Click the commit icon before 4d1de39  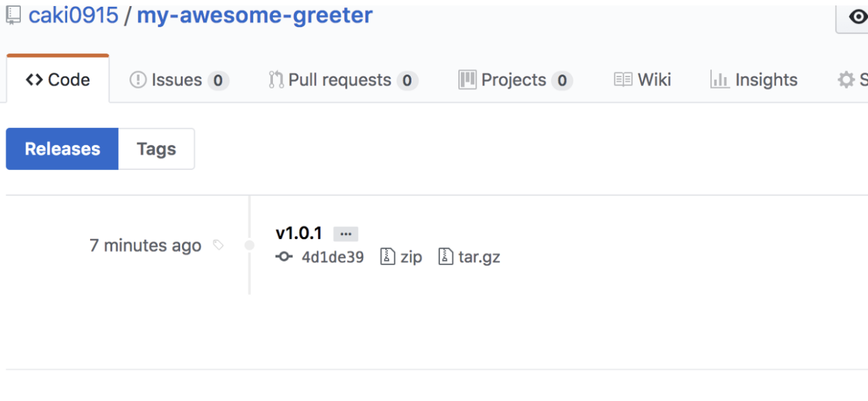pos(284,257)
